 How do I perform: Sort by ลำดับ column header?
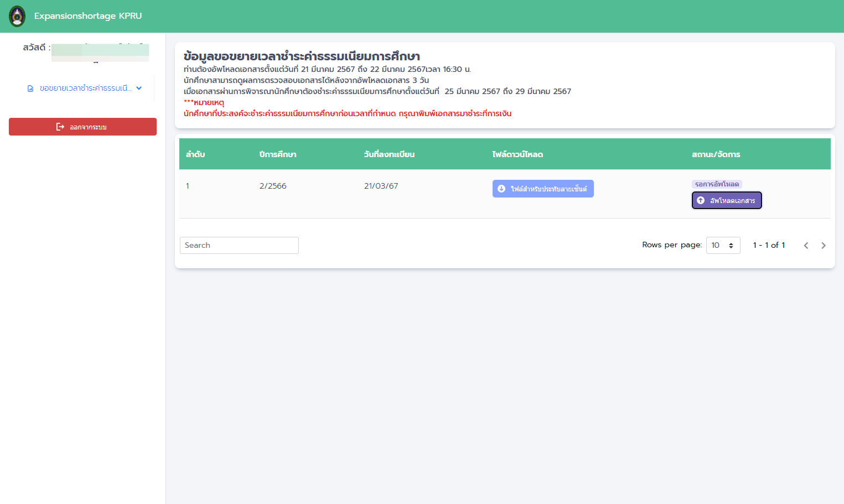tap(195, 154)
